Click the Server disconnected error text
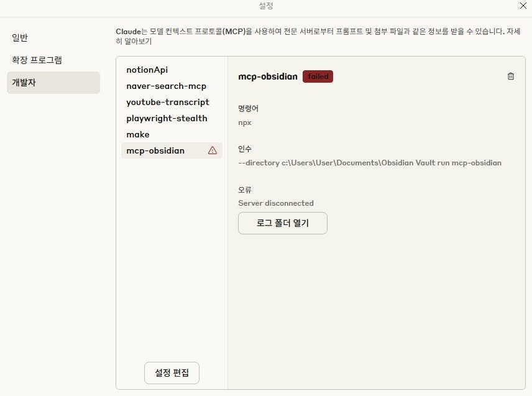 pyautogui.click(x=276, y=203)
